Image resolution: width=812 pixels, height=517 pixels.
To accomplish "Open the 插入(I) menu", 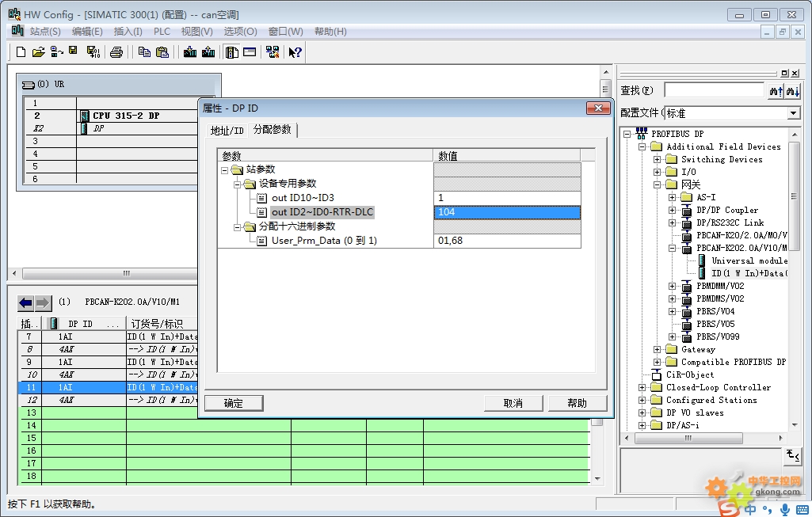I will (128, 32).
